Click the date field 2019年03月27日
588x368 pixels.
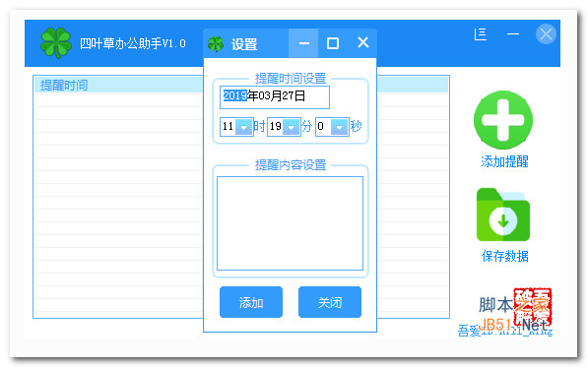(x=275, y=97)
